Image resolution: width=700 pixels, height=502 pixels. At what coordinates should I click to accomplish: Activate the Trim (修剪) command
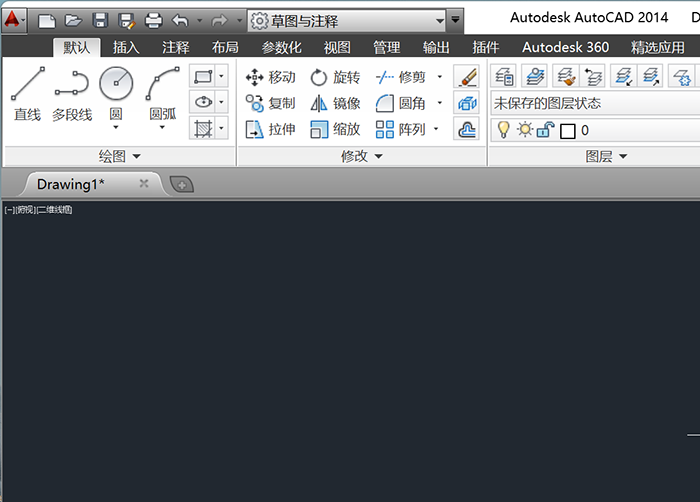pos(400,77)
